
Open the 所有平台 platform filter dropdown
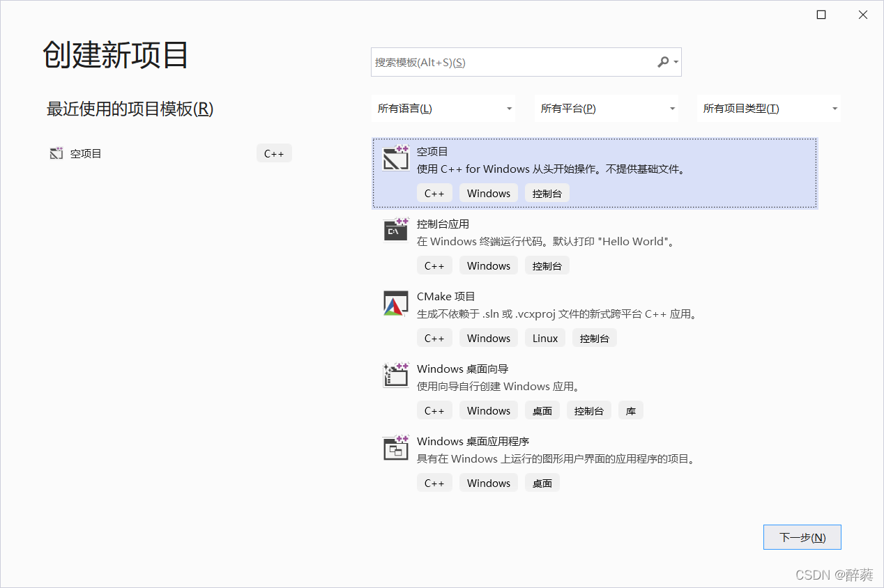pos(607,109)
